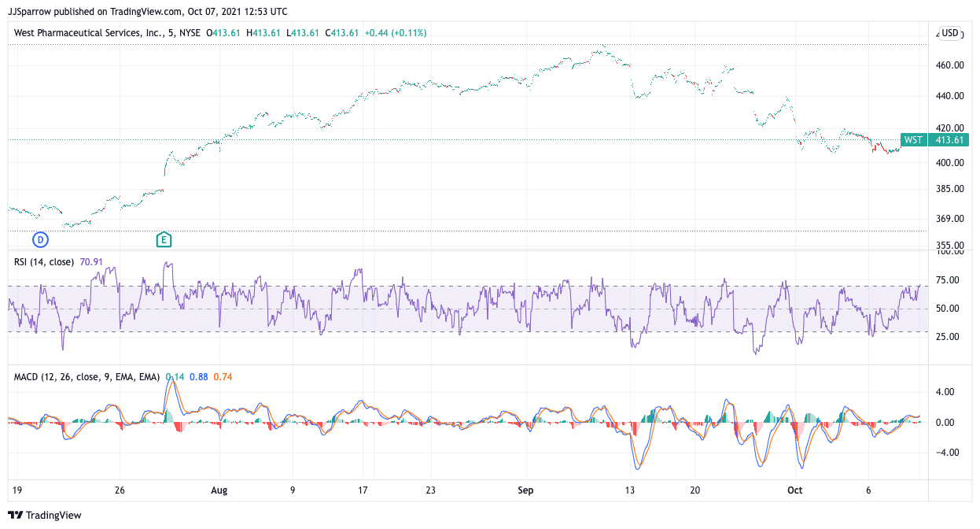Click the 50.00 RSI axis label

(x=949, y=309)
